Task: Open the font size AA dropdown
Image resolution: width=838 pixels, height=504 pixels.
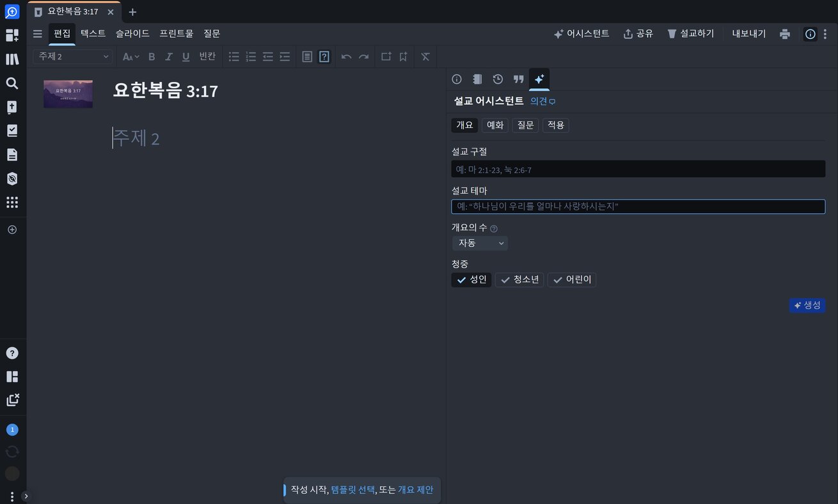Action: click(130, 57)
